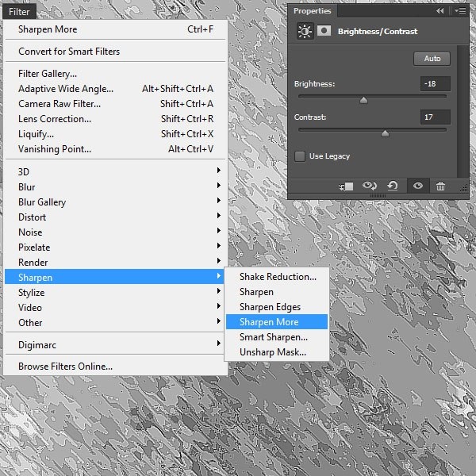Choose Lens Correction filter

[115, 119]
